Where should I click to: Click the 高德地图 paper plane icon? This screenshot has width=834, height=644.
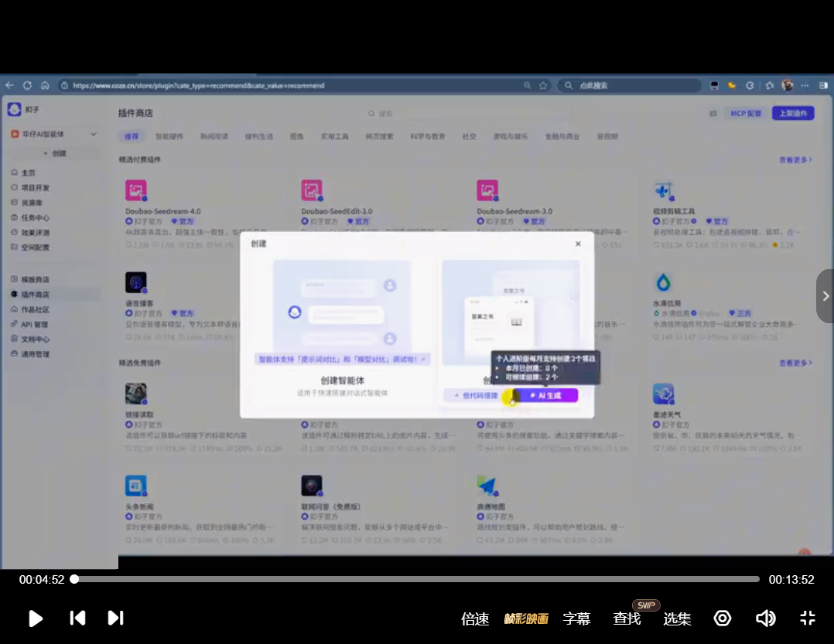[x=487, y=485]
